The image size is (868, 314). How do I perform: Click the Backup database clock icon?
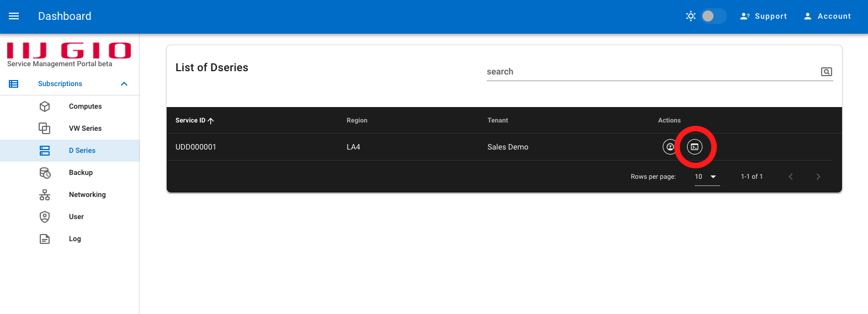click(x=45, y=173)
